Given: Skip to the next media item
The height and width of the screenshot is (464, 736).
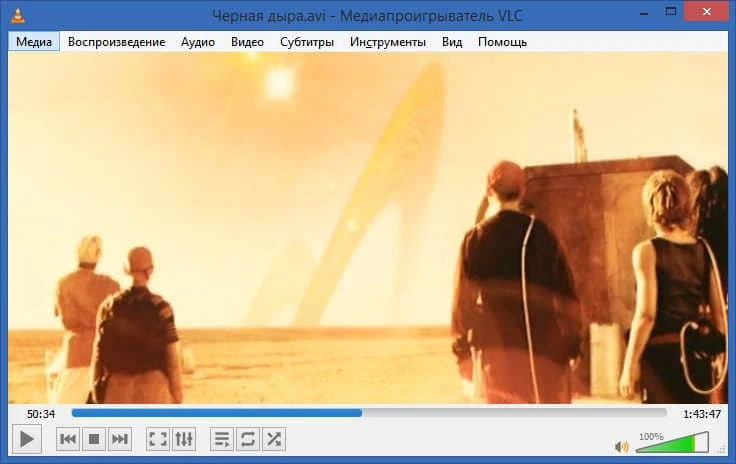Looking at the screenshot, I should pos(120,439).
